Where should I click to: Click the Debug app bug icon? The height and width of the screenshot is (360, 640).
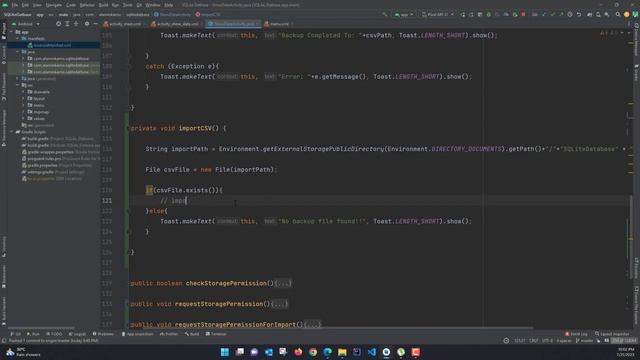pos(489,15)
